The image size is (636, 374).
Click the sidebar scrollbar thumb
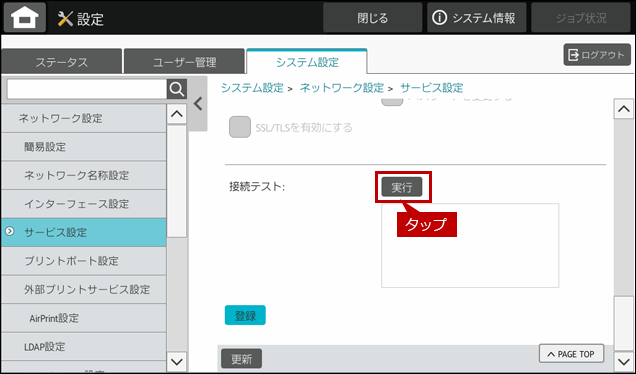tap(177, 181)
